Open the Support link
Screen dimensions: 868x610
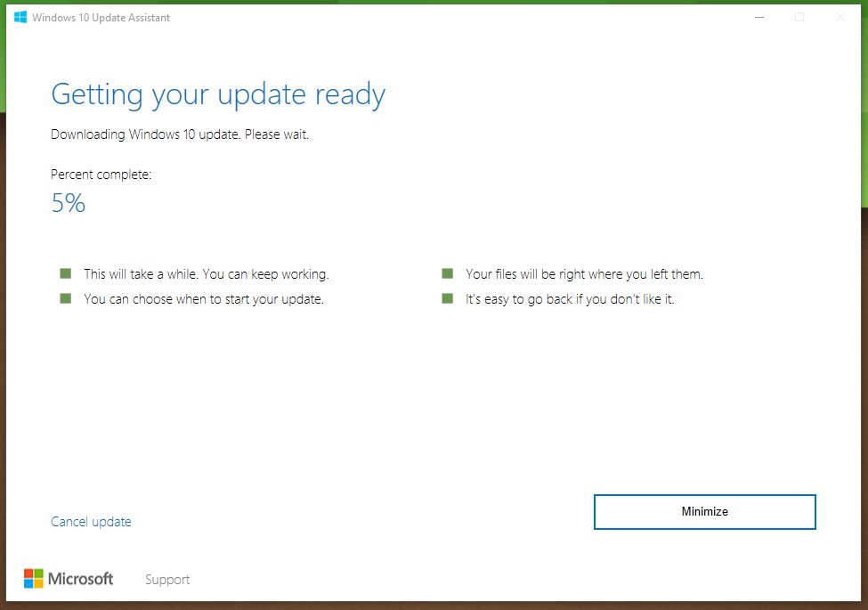coord(167,579)
